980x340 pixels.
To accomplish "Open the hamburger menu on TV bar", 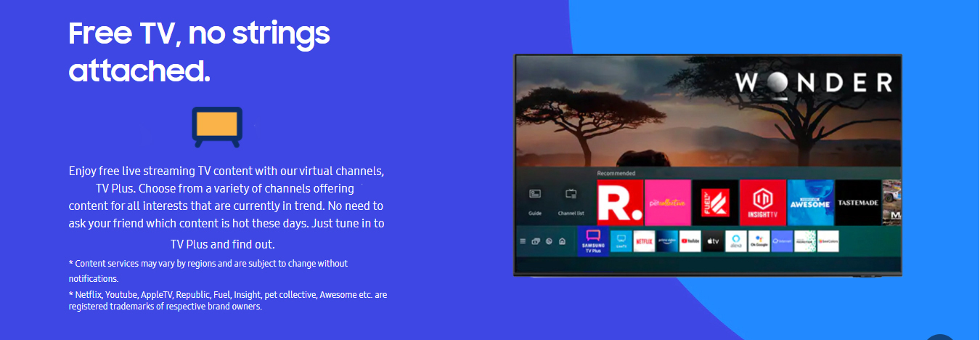I will 523,241.
